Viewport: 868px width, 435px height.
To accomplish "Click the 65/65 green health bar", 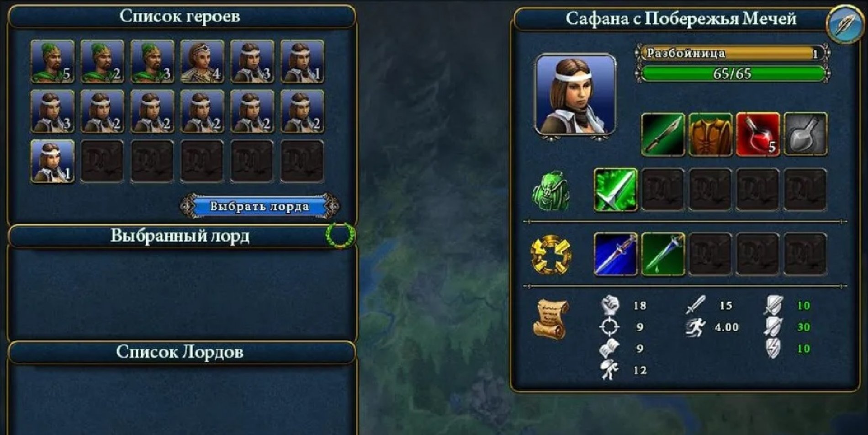I will 732,74.
